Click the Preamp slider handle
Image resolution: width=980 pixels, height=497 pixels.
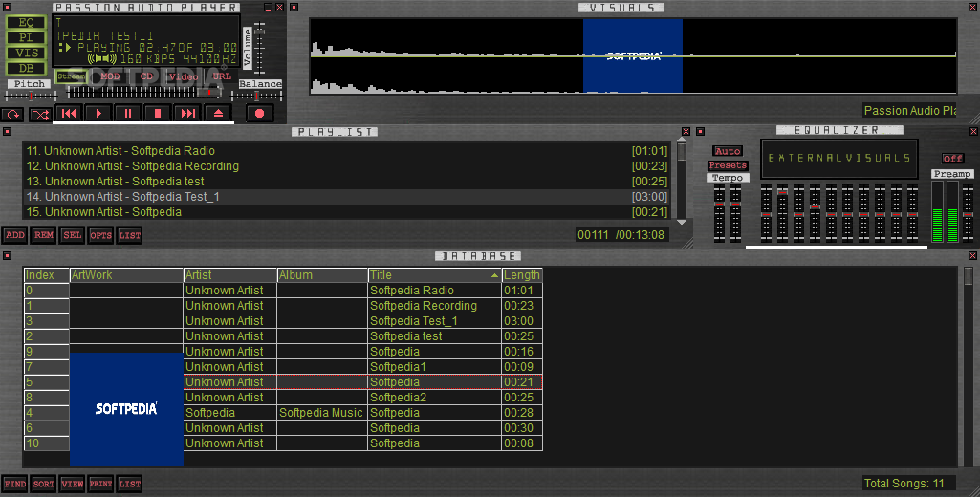click(968, 214)
